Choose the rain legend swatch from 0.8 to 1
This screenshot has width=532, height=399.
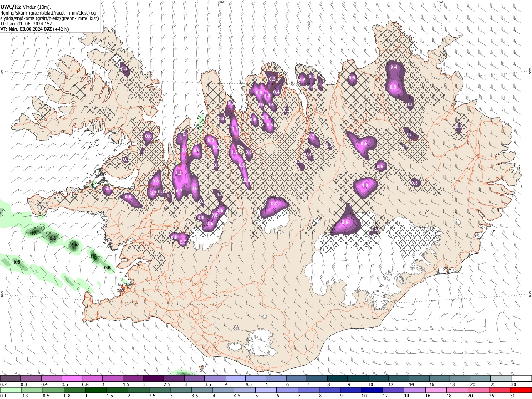[x=74, y=390]
